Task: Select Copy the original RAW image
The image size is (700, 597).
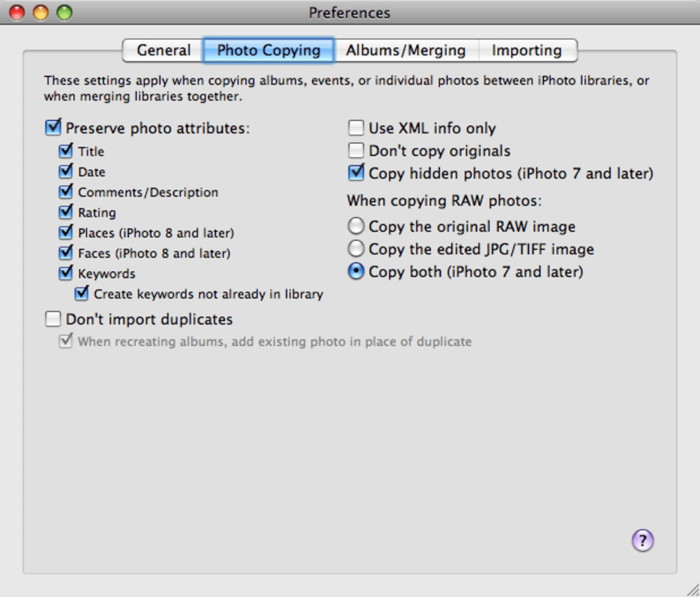Action: (x=355, y=226)
